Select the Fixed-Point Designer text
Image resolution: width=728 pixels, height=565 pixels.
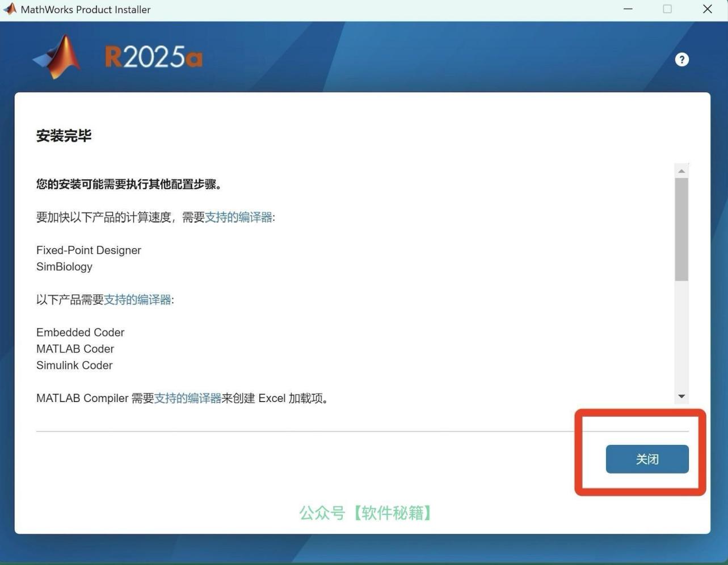[89, 250]
